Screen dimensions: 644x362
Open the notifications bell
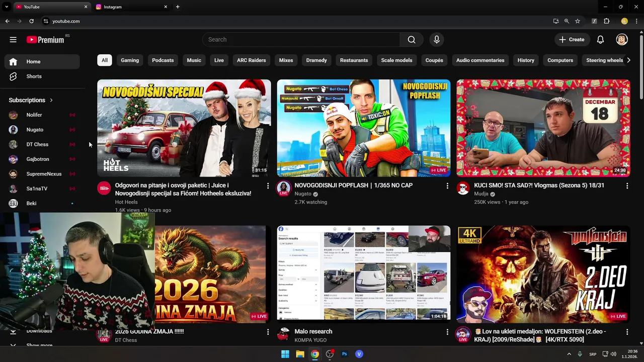(600, 40)
